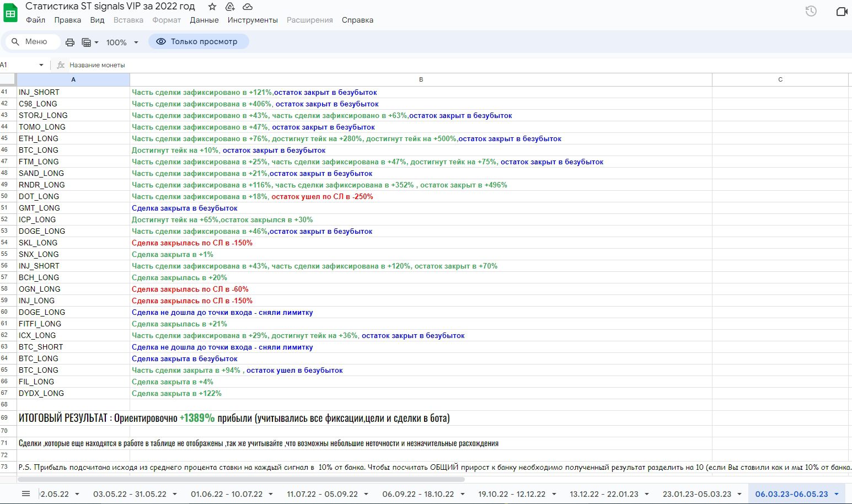Image resolution: width=852 pixels, height=504 pixels.
Task: Select cell RNDR_LONG
Action: click(x=73, y=185)
